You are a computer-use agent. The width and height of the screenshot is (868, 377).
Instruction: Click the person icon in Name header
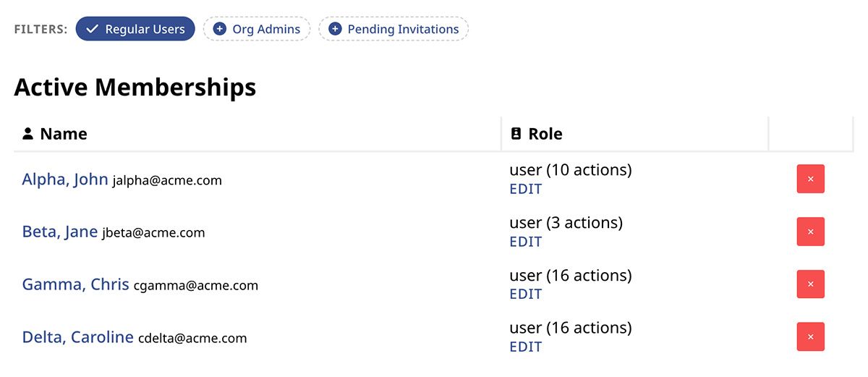click(28, 134)
